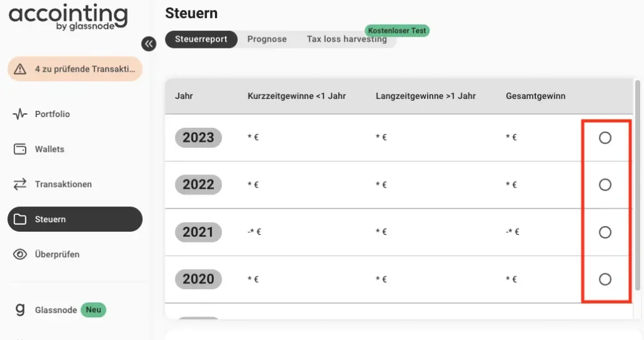Click the warning triangle icon
644x340 pixels.
click(x=20, y=69)
